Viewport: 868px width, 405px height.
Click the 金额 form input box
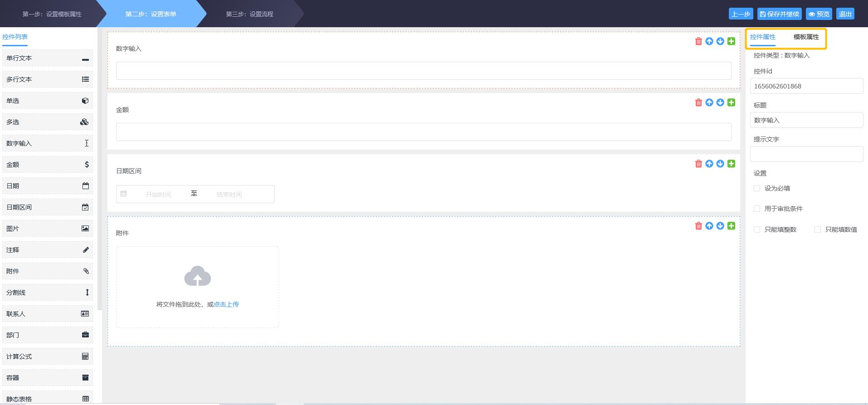click(423, 132)
